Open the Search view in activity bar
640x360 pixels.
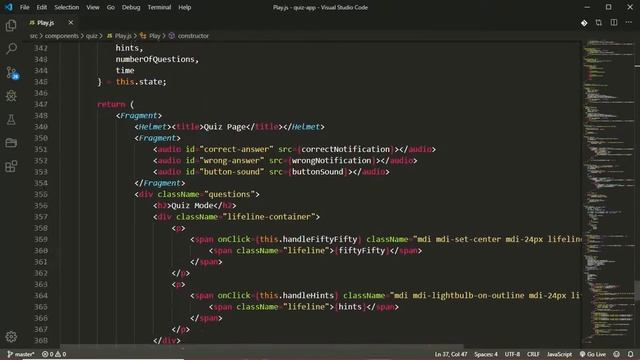point(11,49)
